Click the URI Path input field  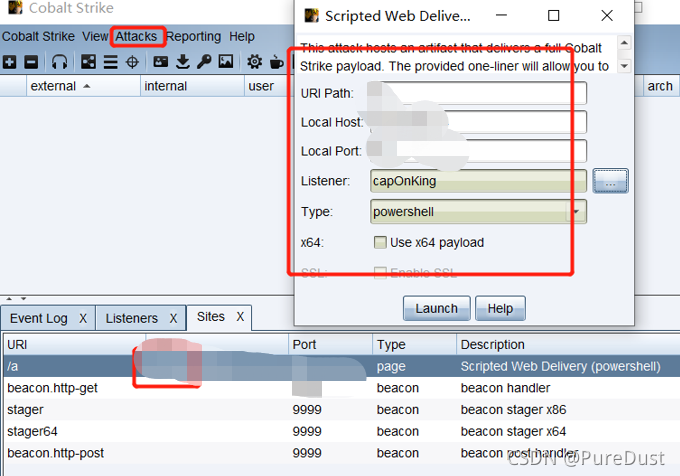(478, 93)
